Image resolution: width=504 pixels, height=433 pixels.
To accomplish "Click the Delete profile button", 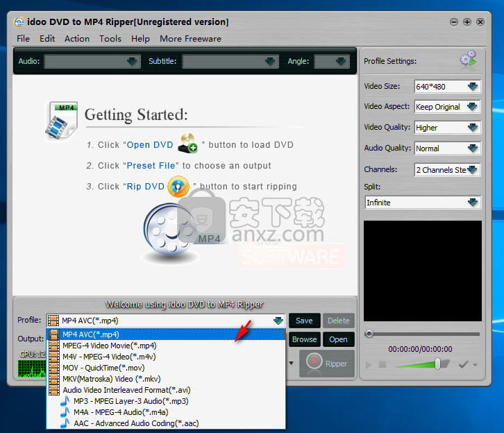I will (x=339, y=321).
